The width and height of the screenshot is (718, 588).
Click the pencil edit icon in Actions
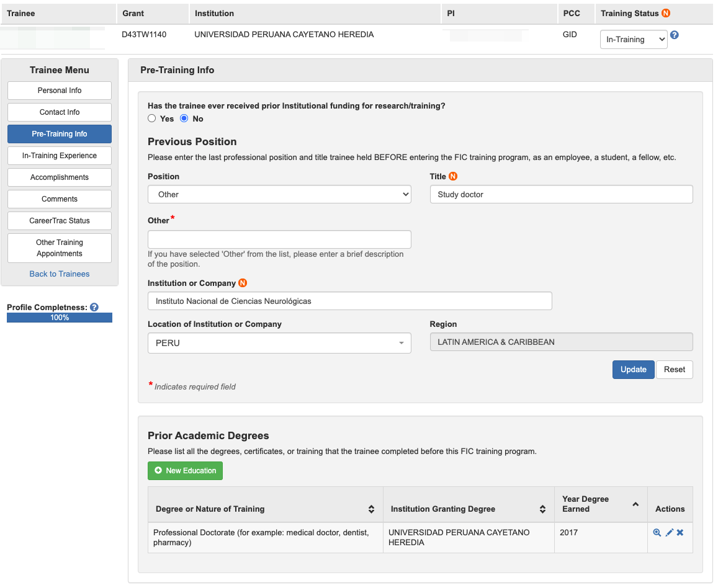669,533
